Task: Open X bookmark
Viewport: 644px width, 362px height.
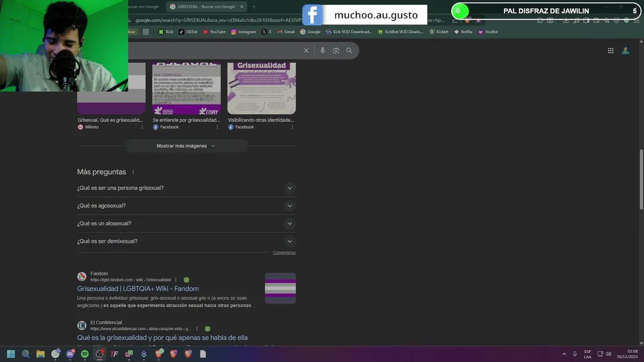Action: (267, 32)
